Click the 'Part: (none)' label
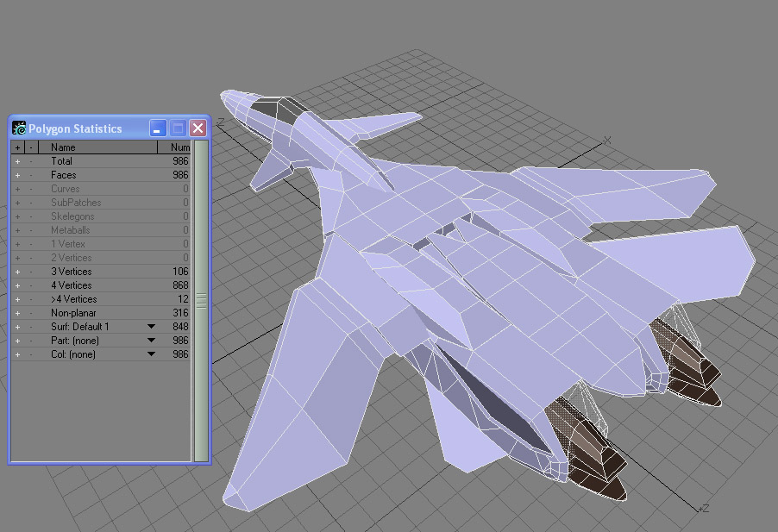 [x=75, y=341]
